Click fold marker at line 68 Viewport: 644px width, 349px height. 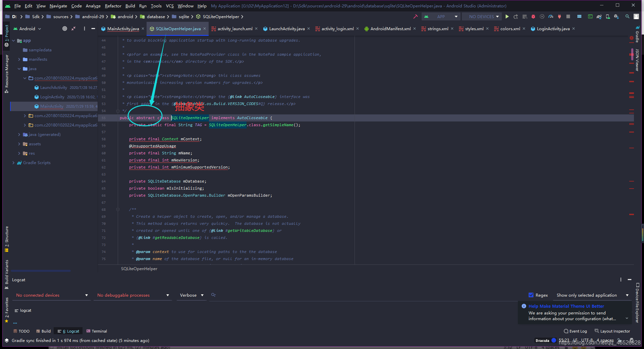[118, 209]
